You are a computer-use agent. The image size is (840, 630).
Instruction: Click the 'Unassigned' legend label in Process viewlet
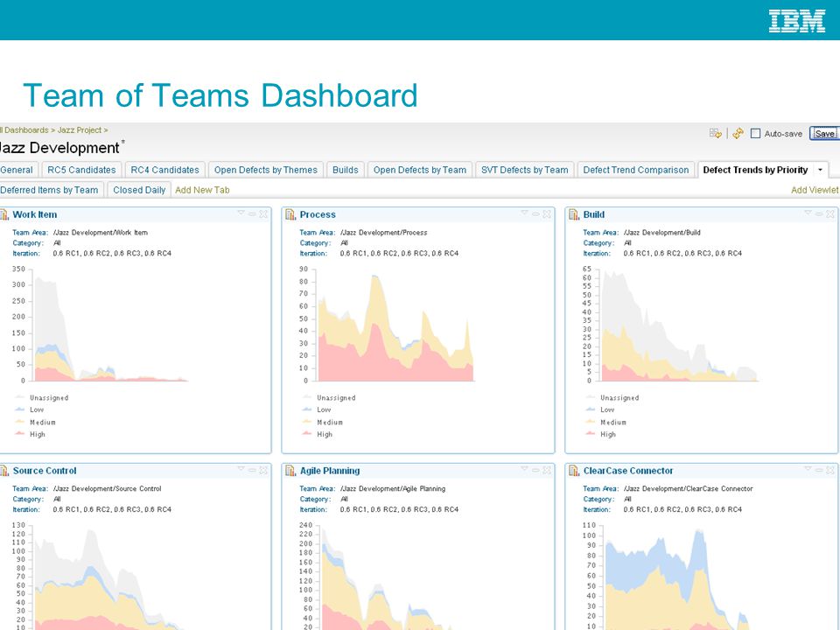pos(336,397)
